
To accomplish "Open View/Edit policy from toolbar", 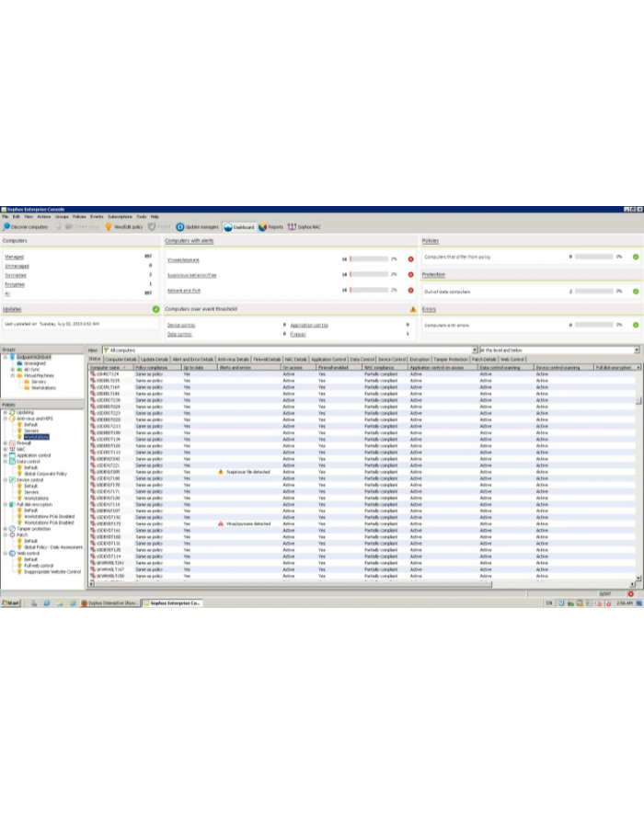I will click(124, 227).
